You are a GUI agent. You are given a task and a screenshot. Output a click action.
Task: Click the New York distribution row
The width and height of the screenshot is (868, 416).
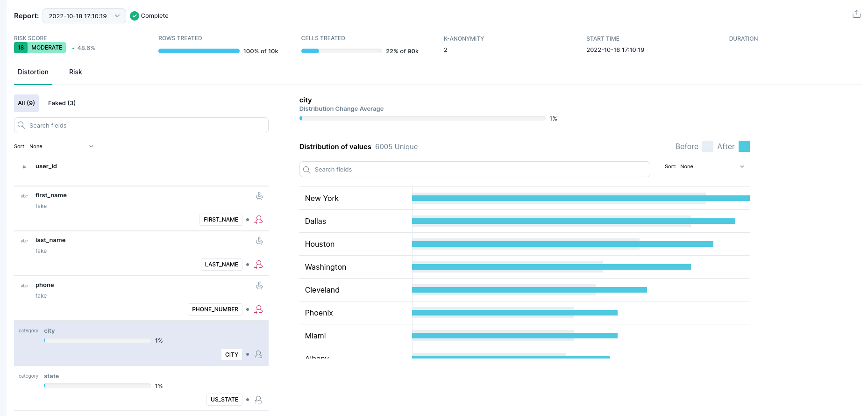525,198
